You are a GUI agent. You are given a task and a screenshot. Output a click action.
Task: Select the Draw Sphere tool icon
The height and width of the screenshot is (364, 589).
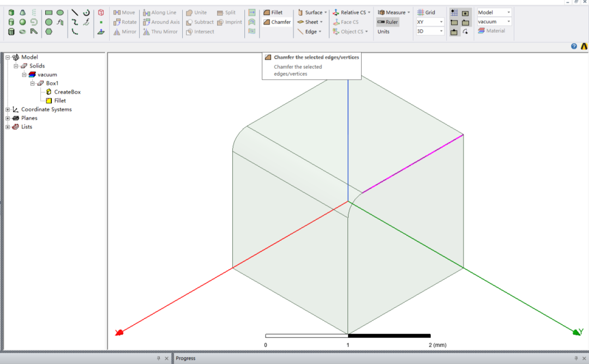point(22,22)
